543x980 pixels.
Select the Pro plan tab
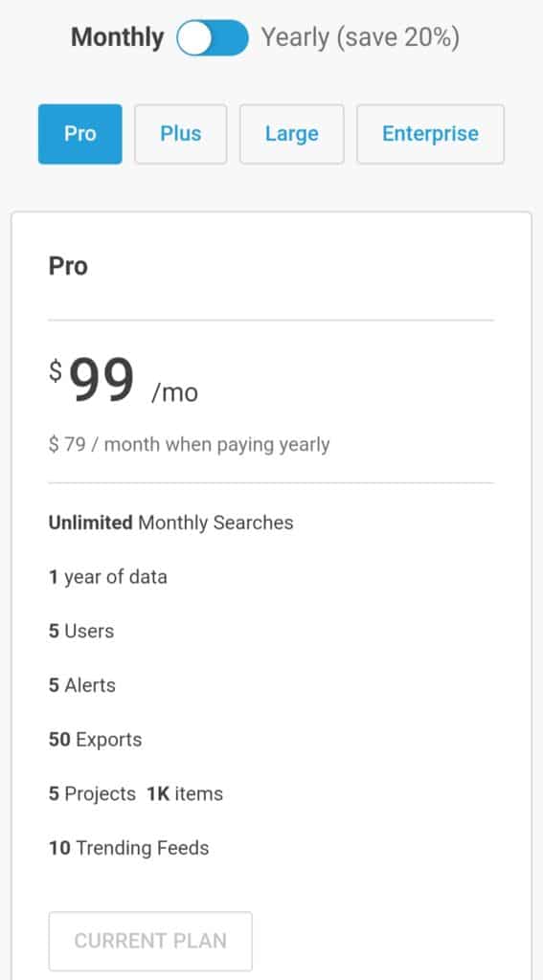coord(80,134)
